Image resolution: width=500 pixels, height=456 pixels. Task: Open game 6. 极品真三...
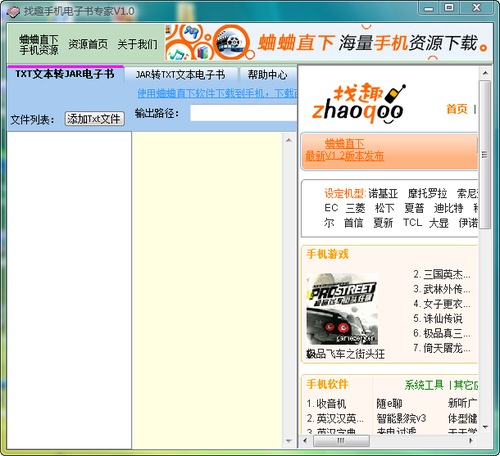(442, 333)
